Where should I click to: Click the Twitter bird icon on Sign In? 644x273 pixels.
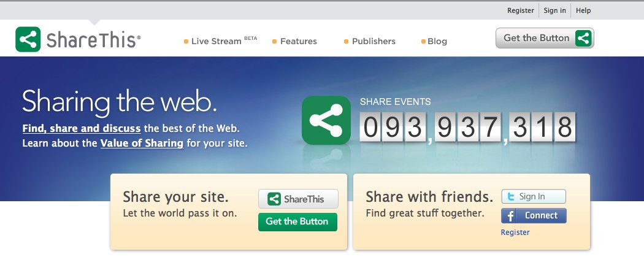click(x=510, y=197)
